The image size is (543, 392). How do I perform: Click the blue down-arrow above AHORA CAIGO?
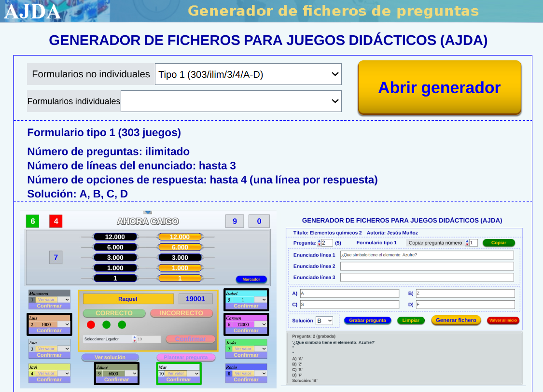click(x=148, y=212)
